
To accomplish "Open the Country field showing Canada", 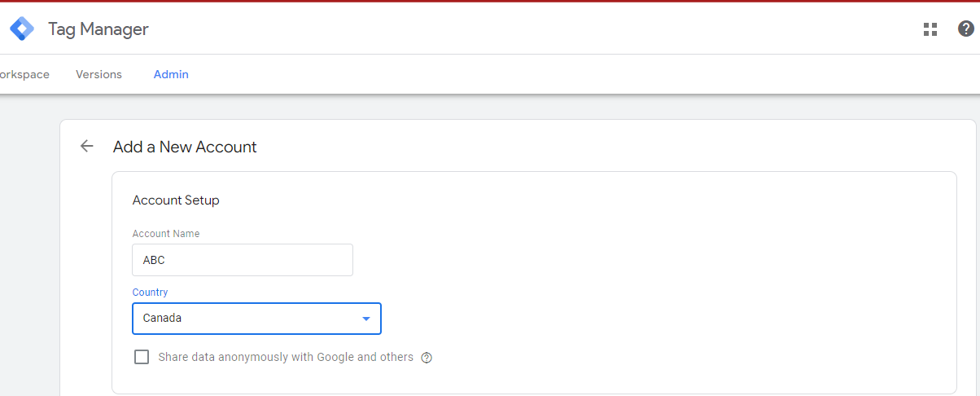I will tap(244, 319).
